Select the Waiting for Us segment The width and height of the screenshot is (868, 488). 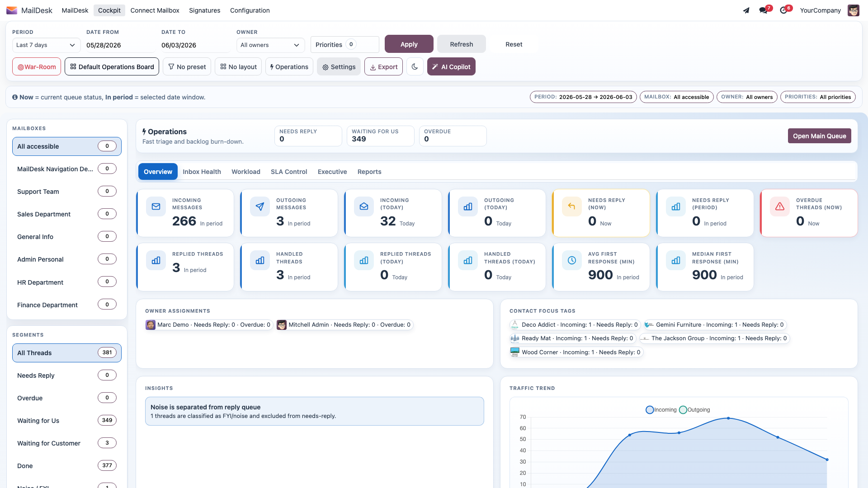[x=67, y=421]
